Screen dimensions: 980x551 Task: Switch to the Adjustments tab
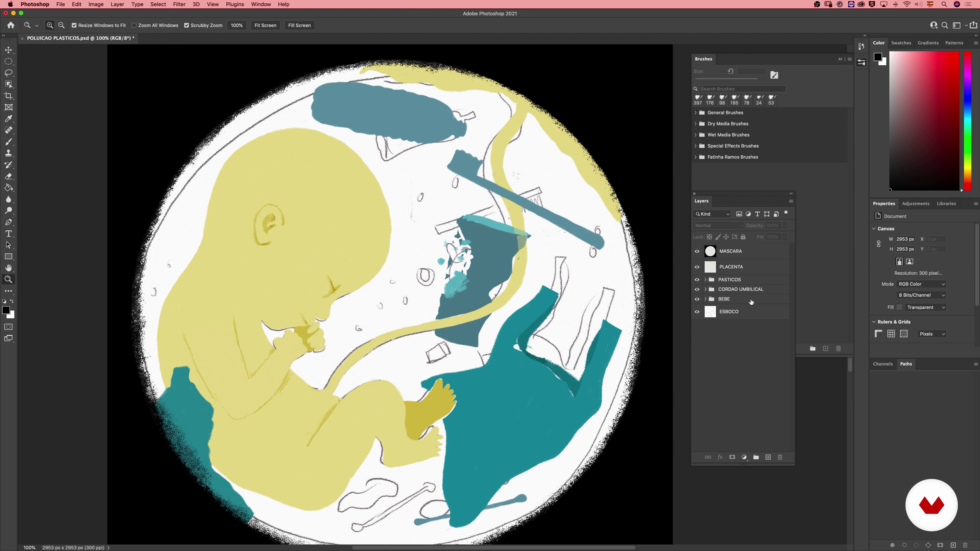915,204
